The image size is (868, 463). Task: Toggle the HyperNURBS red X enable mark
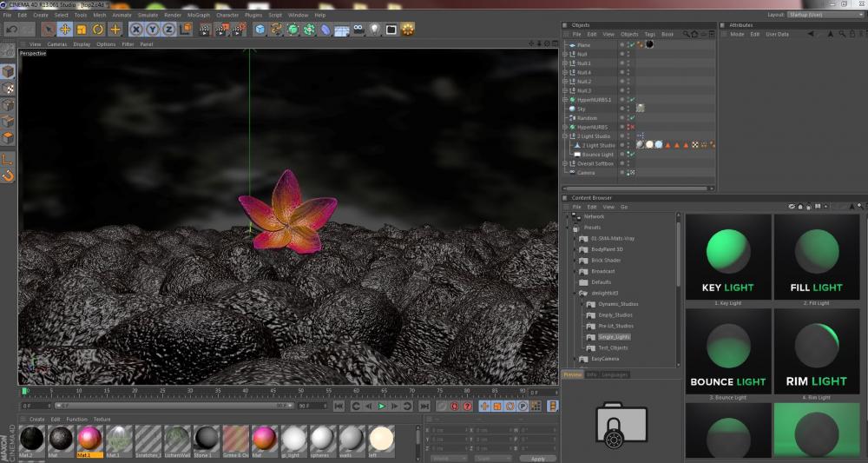631,127
